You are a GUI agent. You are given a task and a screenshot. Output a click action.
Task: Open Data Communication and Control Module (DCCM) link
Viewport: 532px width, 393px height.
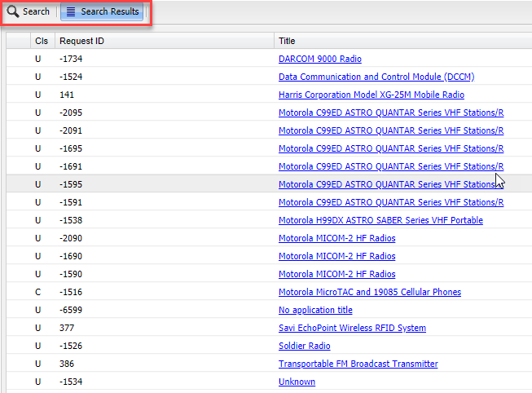pyautogui.click(x=376, y=77)
